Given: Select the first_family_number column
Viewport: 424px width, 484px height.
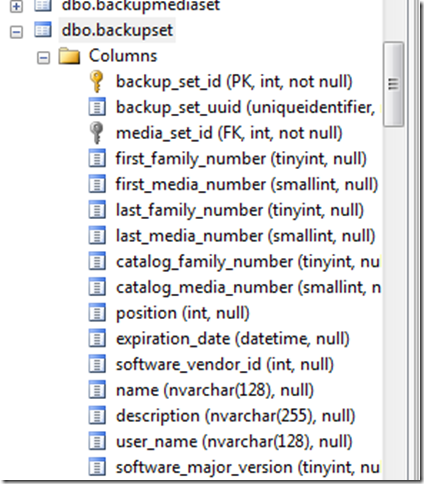Looking at the screenshot, I should tap(241, 159).
